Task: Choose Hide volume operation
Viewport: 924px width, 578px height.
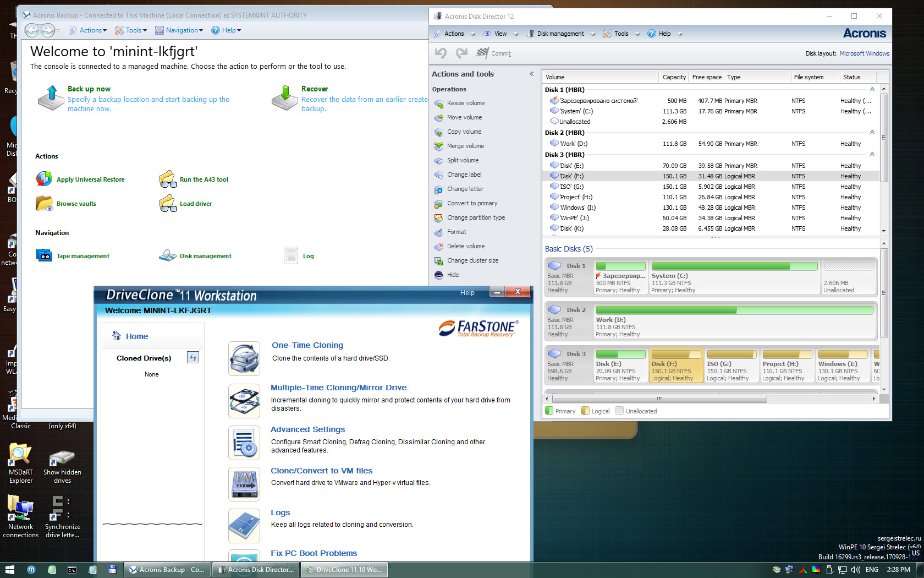Action: (x=453, y=275)
